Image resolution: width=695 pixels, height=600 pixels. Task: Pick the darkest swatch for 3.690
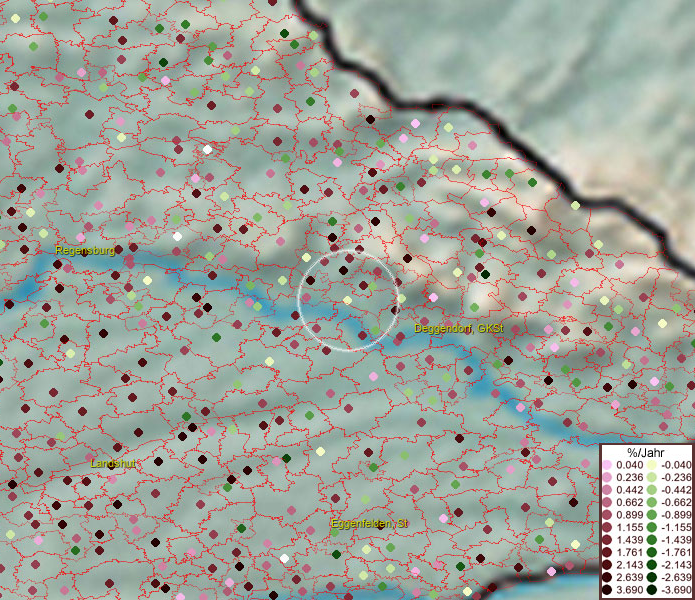607,590
